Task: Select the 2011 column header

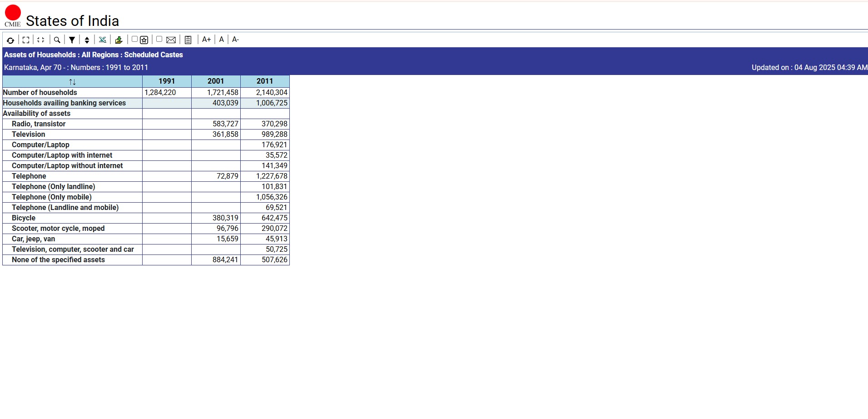Action: pos(265,81)
